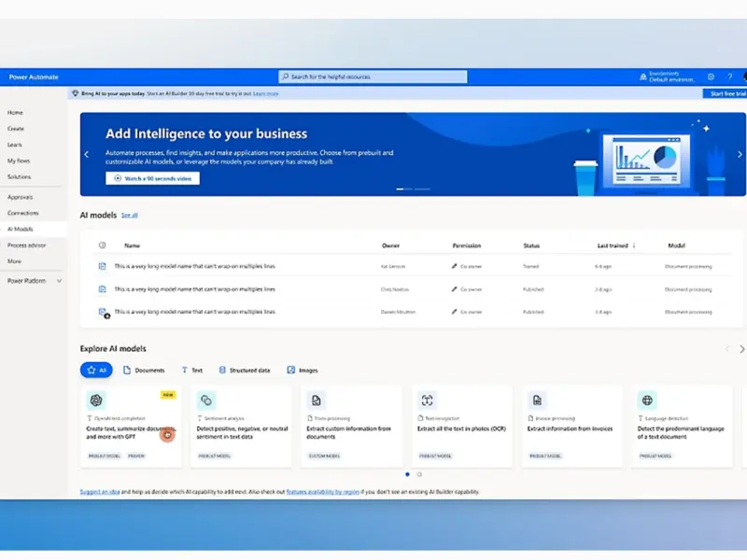The image size is (747, 560).
Task: Filter models by Structured data tab
Action: [245, 371]
